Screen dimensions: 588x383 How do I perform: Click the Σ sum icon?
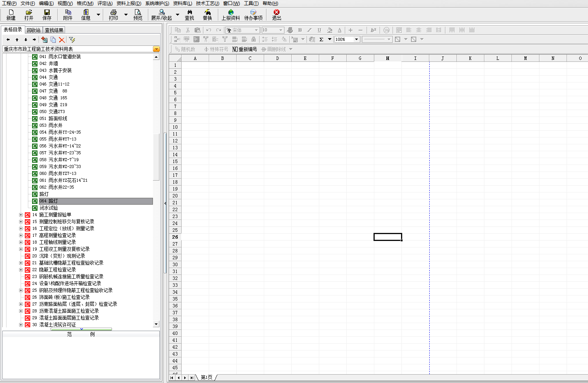point(322,39)
